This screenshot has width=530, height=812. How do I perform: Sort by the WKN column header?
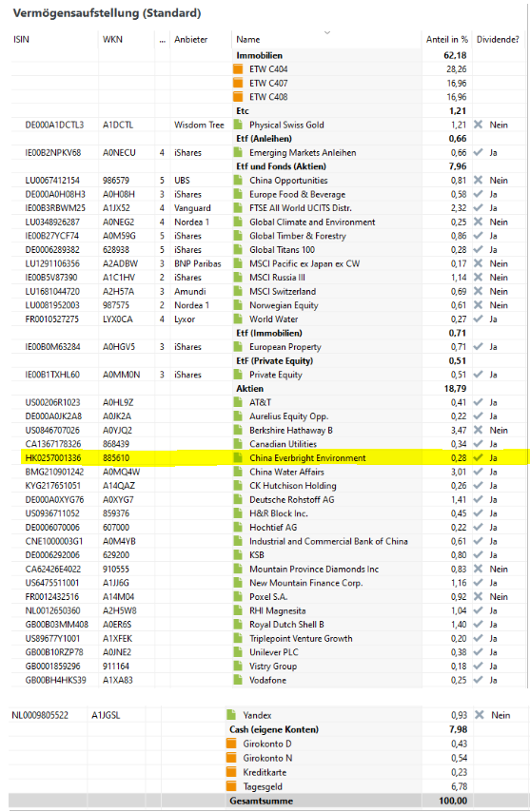point(112,39)
